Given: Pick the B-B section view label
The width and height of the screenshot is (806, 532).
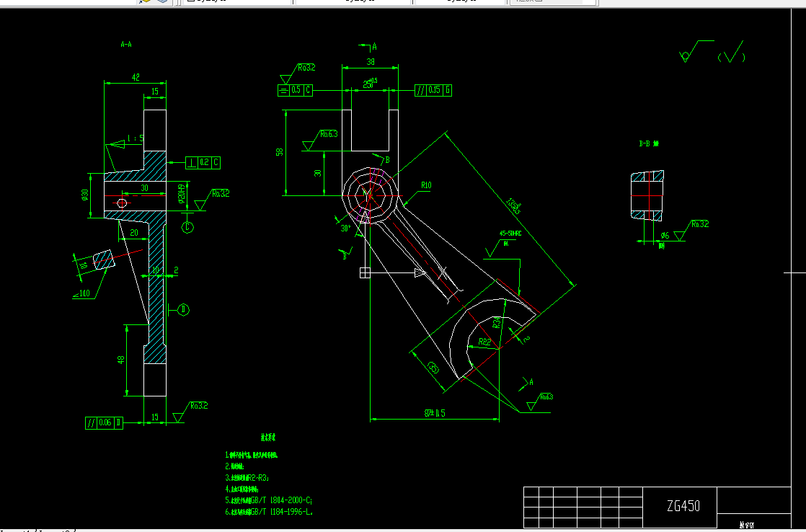Looking at the screenshot, I should [x=649, y=144].
